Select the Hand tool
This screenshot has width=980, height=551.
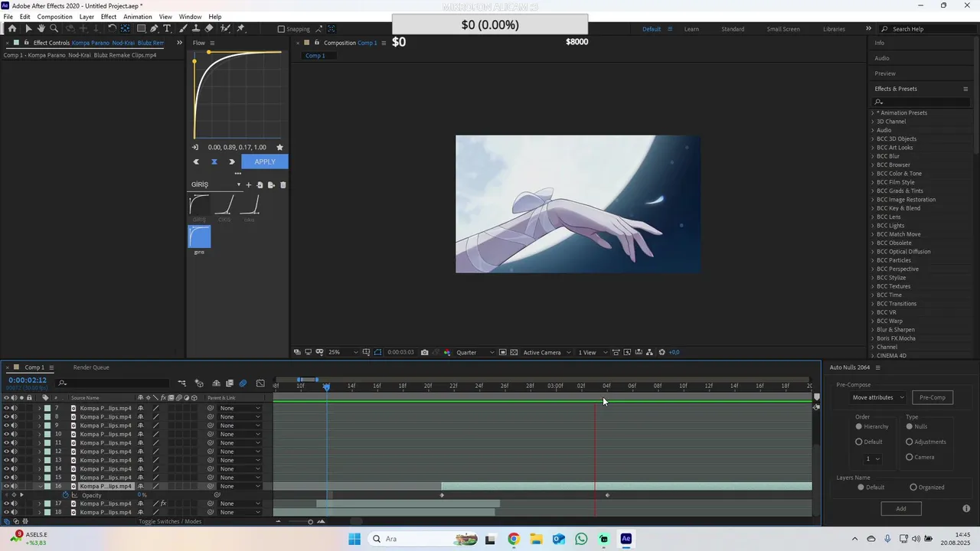point(41,28)
